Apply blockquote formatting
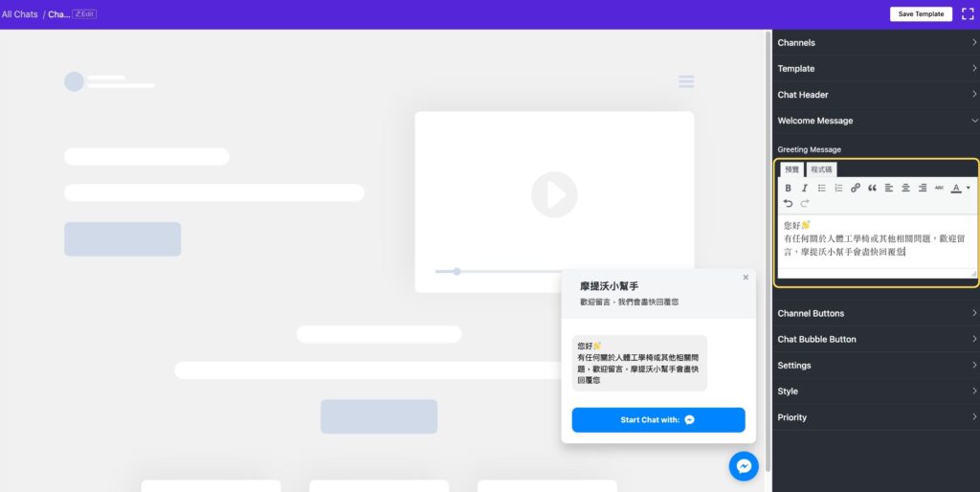980x492 pixels. pos(872,189)
